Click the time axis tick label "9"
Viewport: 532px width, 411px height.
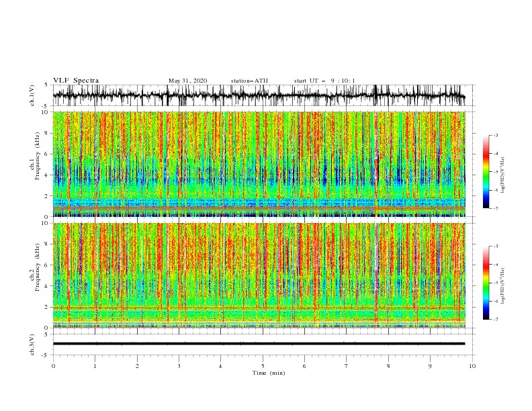tap(430, 366)
